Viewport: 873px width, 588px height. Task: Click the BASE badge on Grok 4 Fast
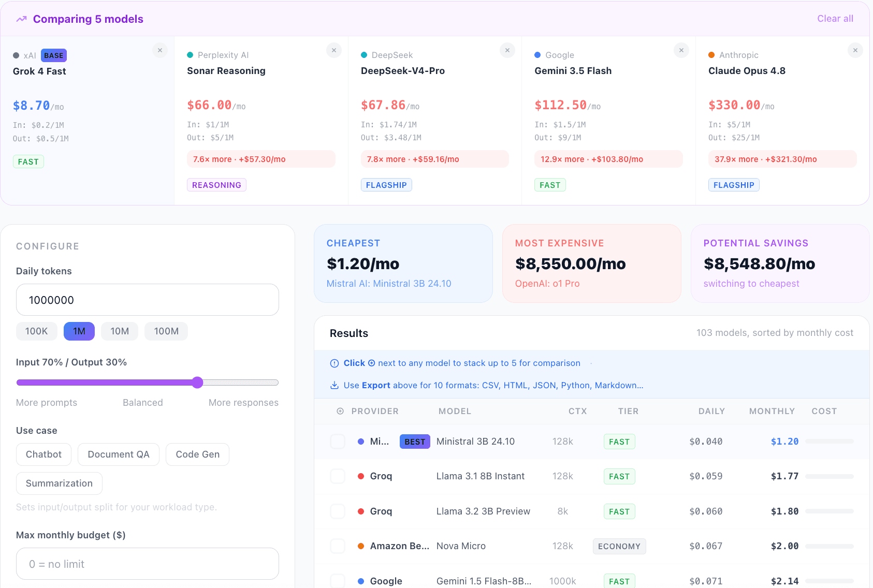coord(54,55)
